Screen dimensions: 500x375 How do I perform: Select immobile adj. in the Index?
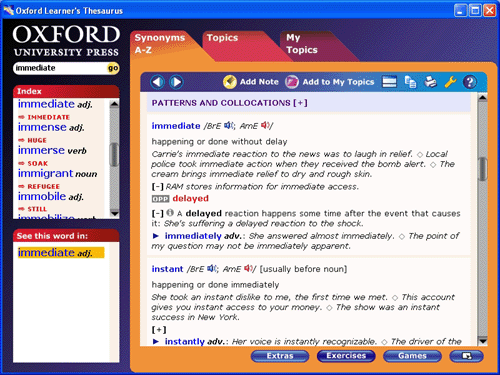(x=50, y=197)
